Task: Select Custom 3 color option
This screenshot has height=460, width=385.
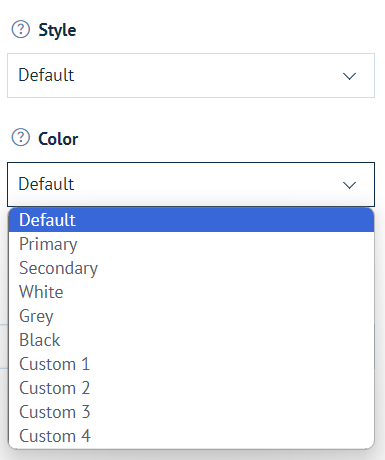Action: [191, 412]
